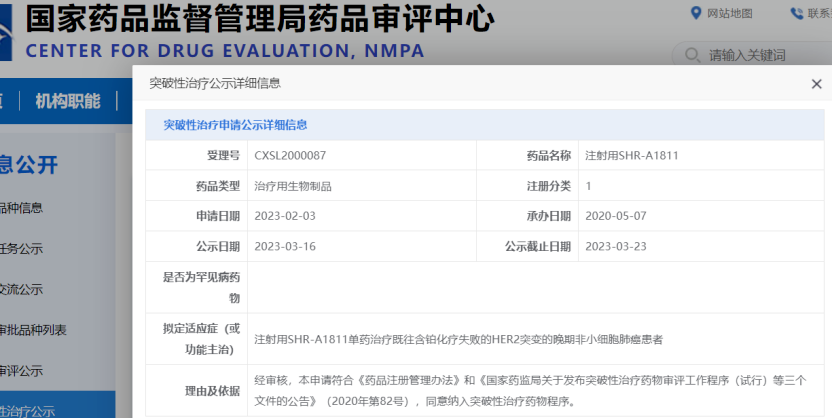Click acceptance number CXSL2000087
Screen dimensions: 832x418
pyautogui.click(x=290, y=155)
